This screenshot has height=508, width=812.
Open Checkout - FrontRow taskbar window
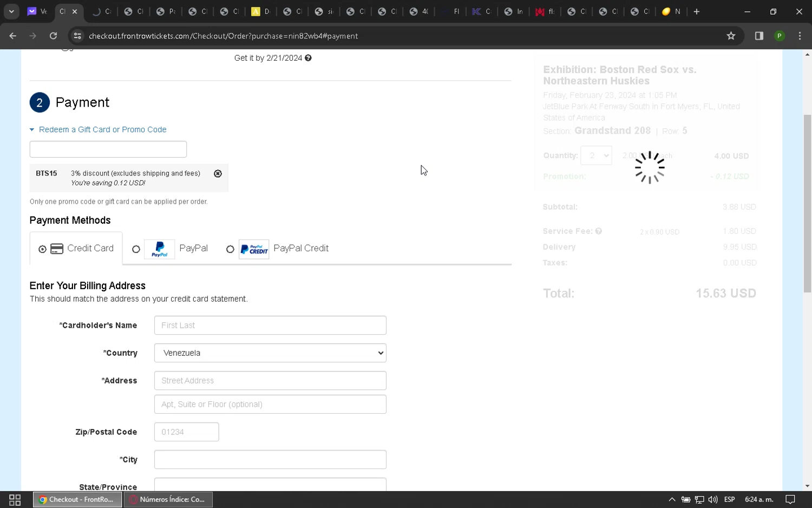click(78, 499)
